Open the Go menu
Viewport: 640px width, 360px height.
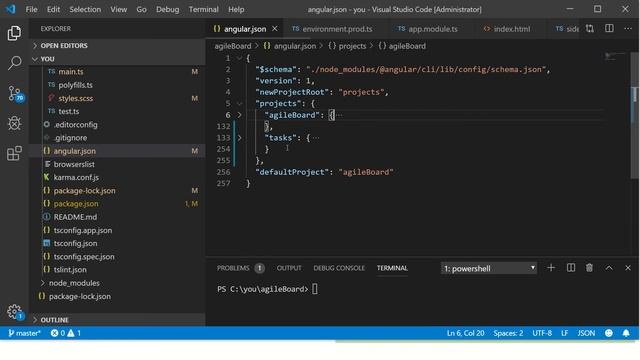coord(141,9)
